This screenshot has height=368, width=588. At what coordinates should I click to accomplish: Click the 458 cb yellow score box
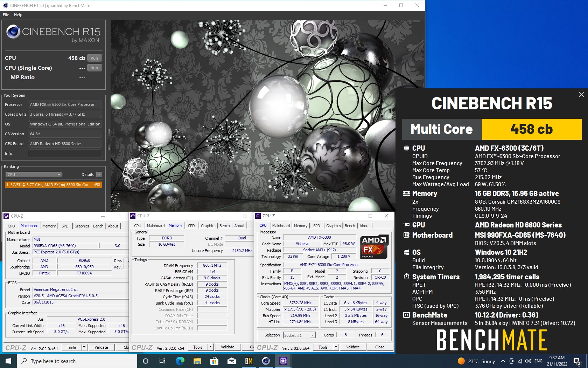coord(532,129)
